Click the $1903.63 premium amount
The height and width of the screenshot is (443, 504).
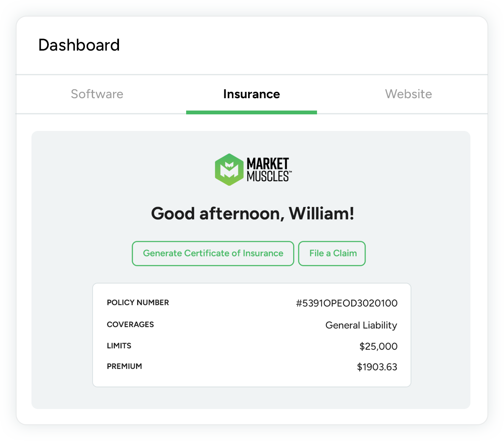click(x=377, y=367)
